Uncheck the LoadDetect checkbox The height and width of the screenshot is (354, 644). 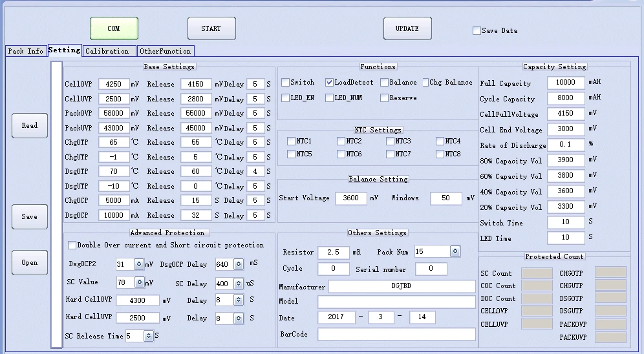329,83
